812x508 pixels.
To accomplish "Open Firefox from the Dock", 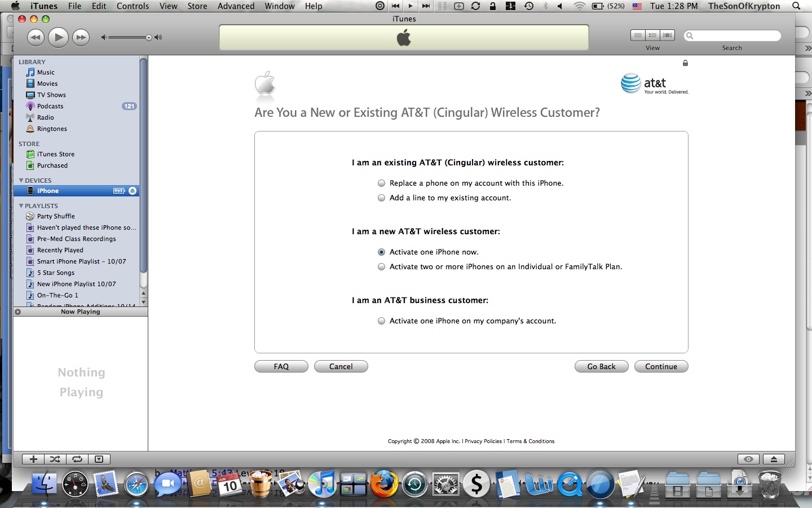I will click(384, 484).
